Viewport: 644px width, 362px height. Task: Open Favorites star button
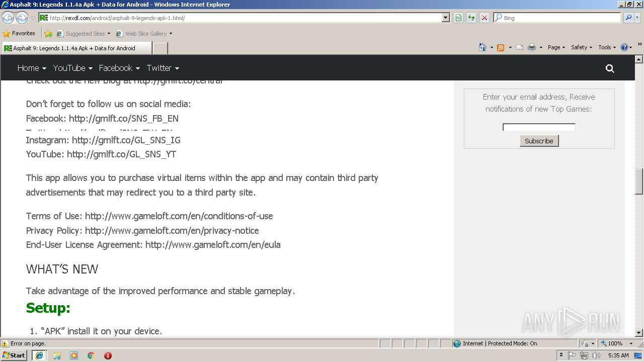pos(7,34)
